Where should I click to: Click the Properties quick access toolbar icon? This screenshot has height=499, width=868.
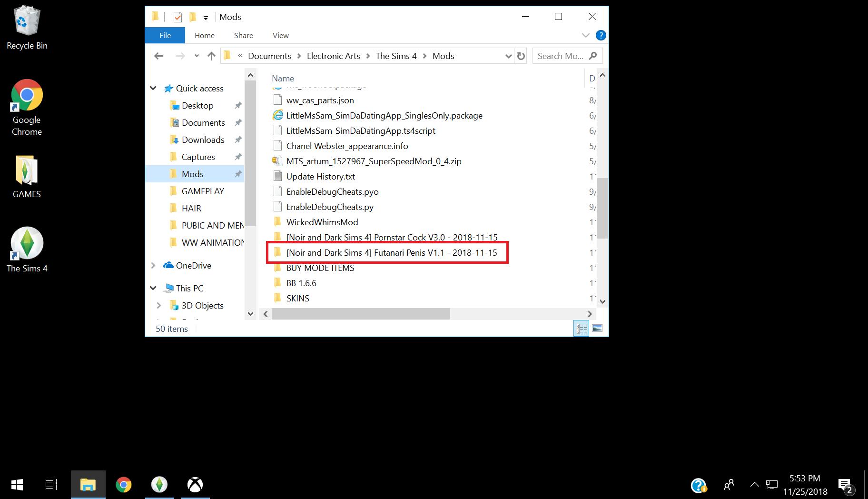click(178, 17)
